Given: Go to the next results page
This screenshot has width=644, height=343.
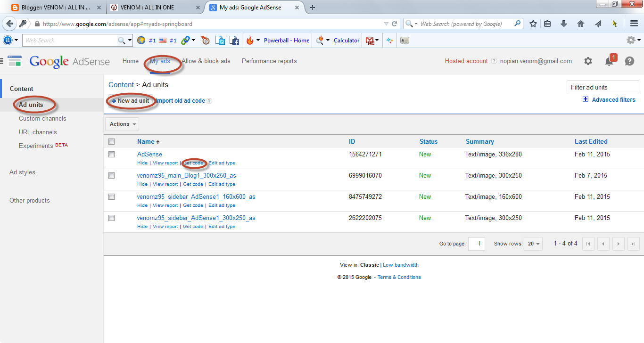Looking at the screenshot, I should [618, 244].
